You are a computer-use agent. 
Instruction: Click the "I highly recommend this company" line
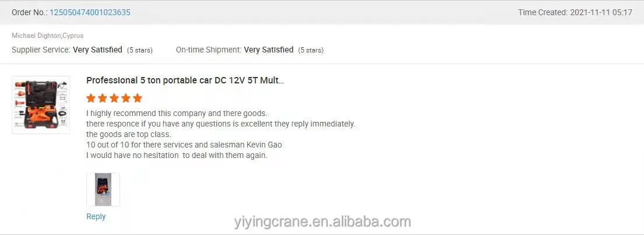[x=177, y=113]
